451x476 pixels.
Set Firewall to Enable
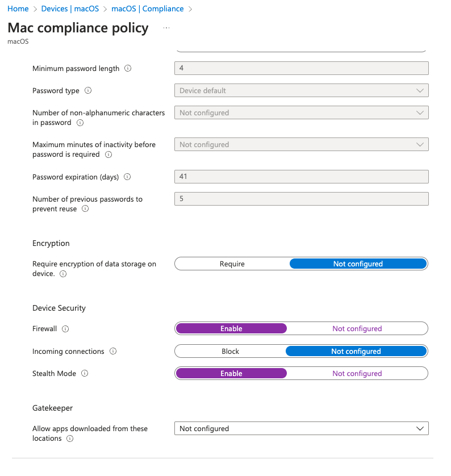[x=231, y=328]
